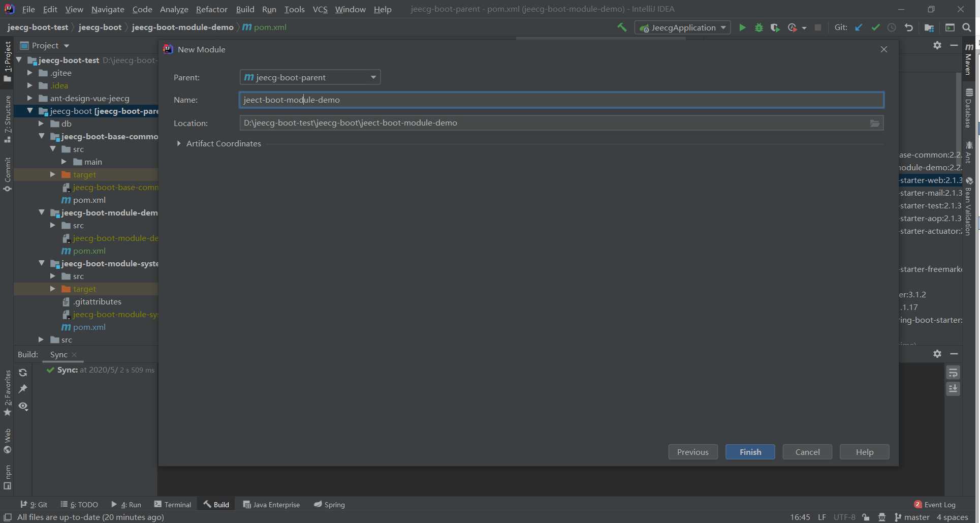Close the New Module dialog
Image resolution: width=980 pixels, height=523 pixels.
tap(884, 49)
